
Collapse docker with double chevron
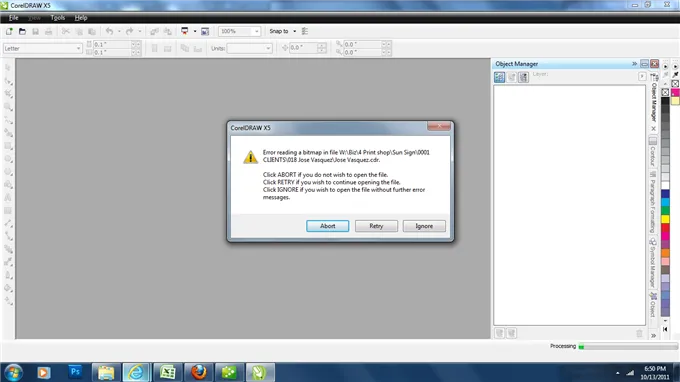click(634, 64)
